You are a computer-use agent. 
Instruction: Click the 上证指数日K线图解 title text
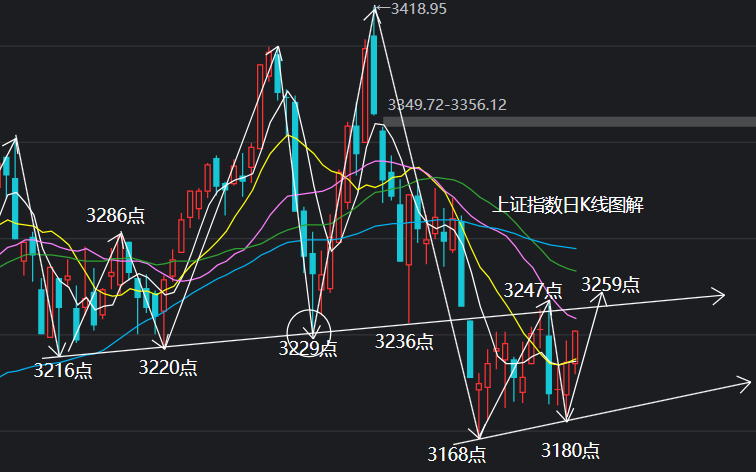[568, 204]
